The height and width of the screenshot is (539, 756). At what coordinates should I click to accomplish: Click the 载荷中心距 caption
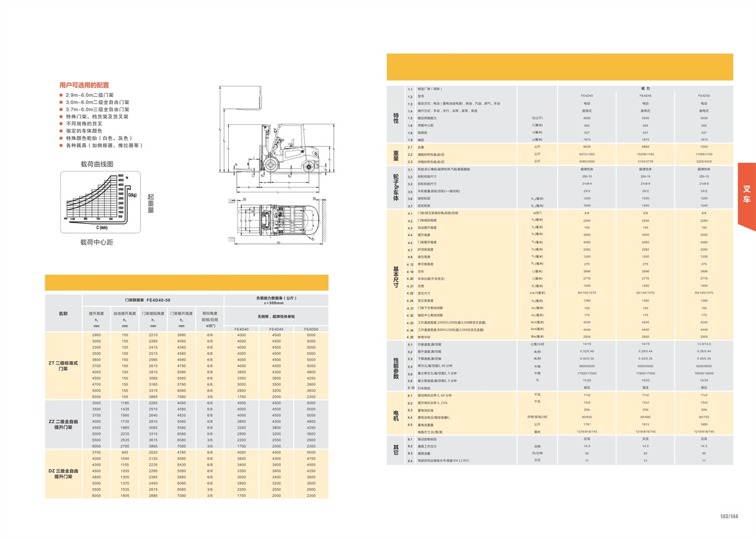pyautogui.click(x=97, y=241)
